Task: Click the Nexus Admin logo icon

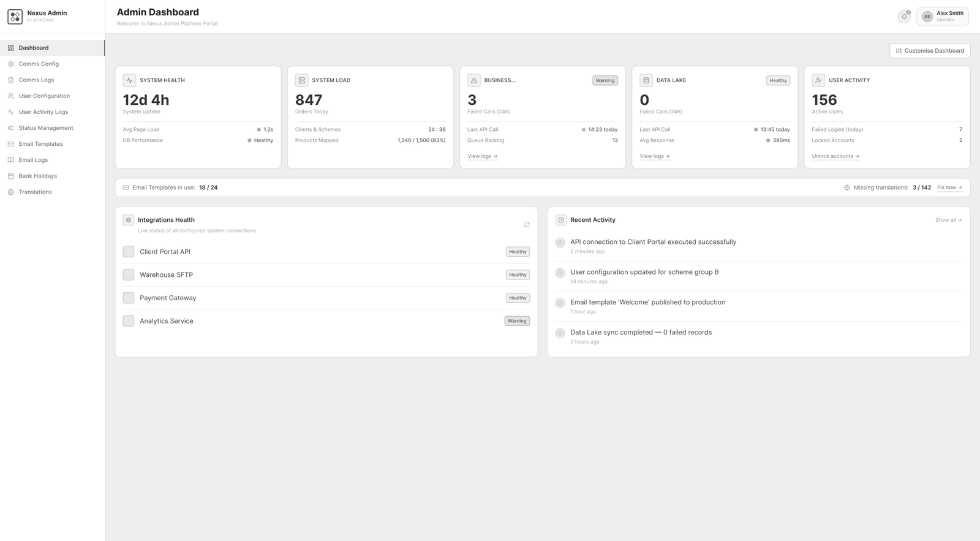Action: coord(15,17)
